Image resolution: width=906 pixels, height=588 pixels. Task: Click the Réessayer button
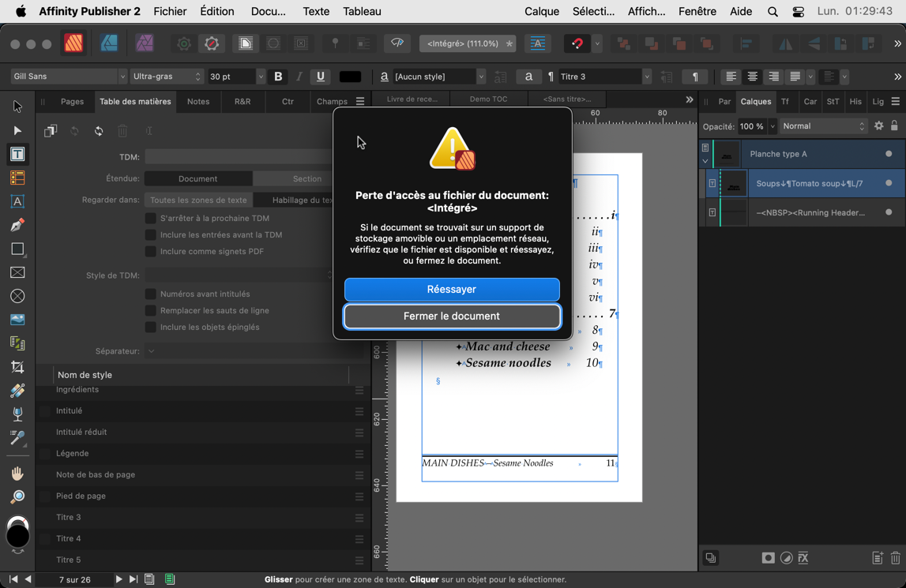pos(452,290)
